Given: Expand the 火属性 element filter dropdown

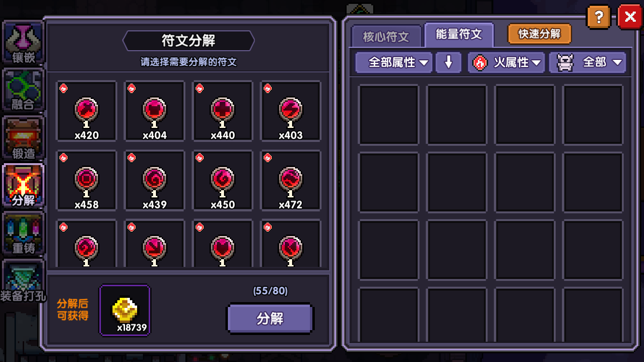Looking at the screenshot, I should pos(506,62).
